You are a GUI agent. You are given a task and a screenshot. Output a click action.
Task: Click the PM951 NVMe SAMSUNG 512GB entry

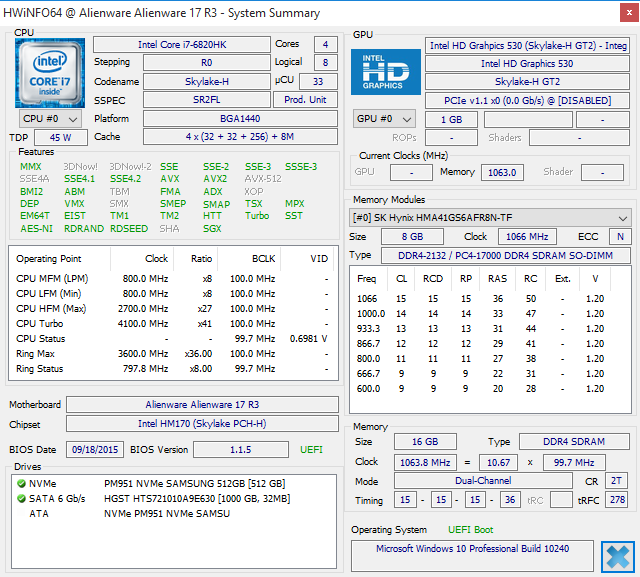[x=194, y=484]
